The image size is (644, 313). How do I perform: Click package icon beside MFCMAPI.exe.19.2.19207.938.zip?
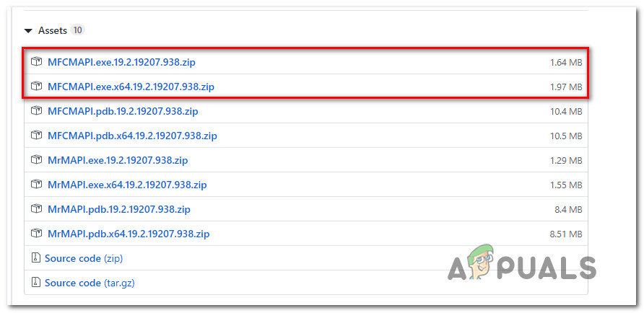coord(37,62)
